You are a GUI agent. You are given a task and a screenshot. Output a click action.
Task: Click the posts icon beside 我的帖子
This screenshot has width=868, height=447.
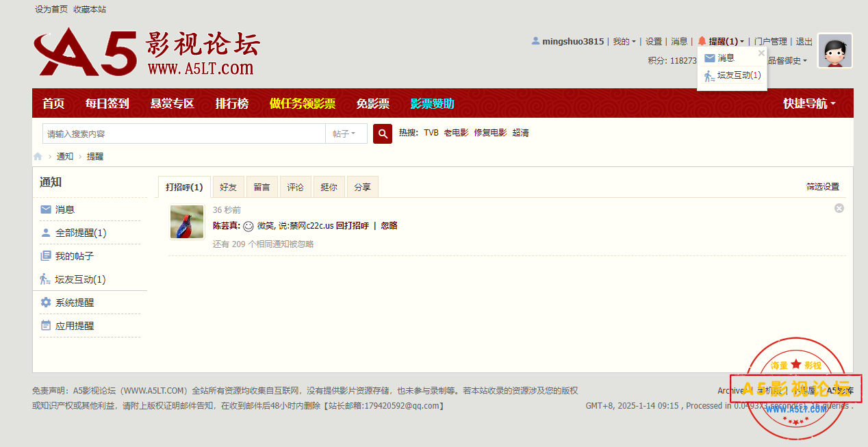(46, 256)
